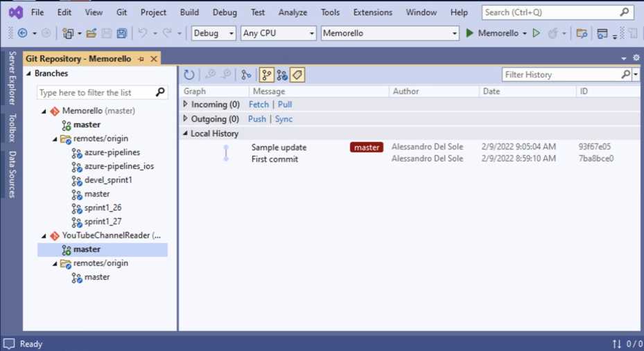Screen dimensions: 644x351
Task: Click the search icon in branch filter
Action: (x=160, y=92)
